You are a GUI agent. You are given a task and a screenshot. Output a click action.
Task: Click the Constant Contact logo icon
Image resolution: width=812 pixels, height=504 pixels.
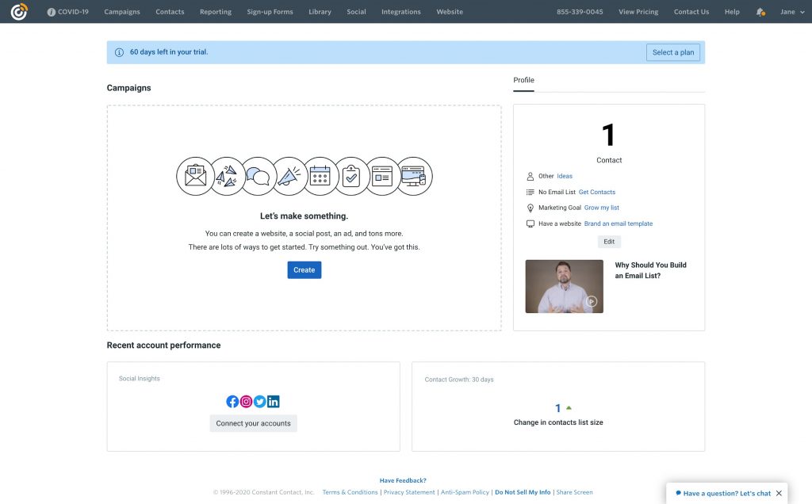(x=19, y=12)
